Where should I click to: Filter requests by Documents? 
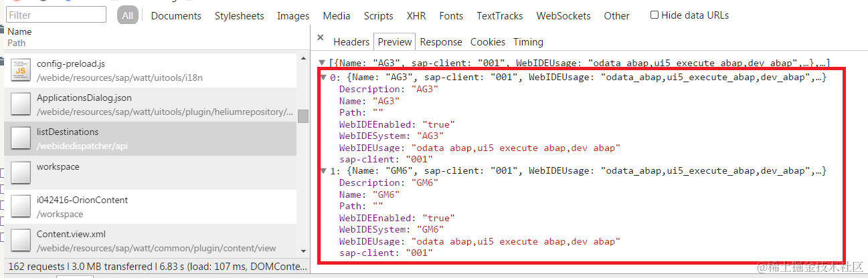click(176, 15)
